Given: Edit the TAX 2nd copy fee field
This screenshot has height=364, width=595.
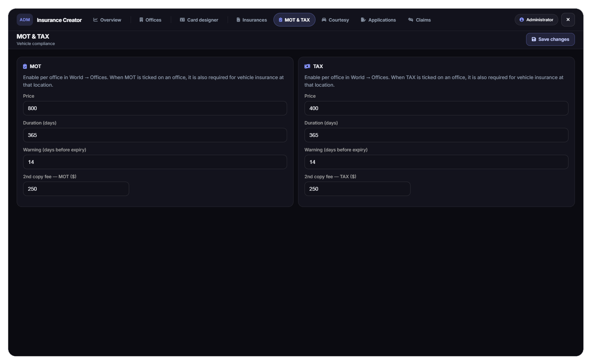Looking at the screenshot, I should pos(358,189).
